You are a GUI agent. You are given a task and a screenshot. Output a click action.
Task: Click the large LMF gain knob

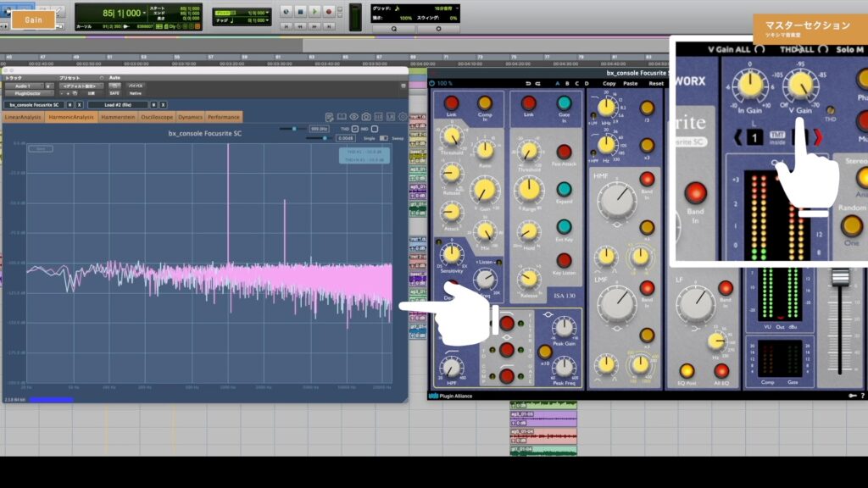tap(617, 304)
